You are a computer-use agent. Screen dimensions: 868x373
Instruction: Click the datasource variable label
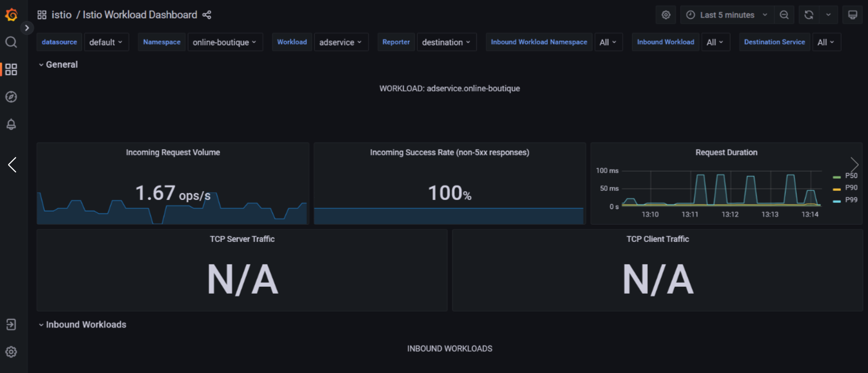(x=59, y=42)
